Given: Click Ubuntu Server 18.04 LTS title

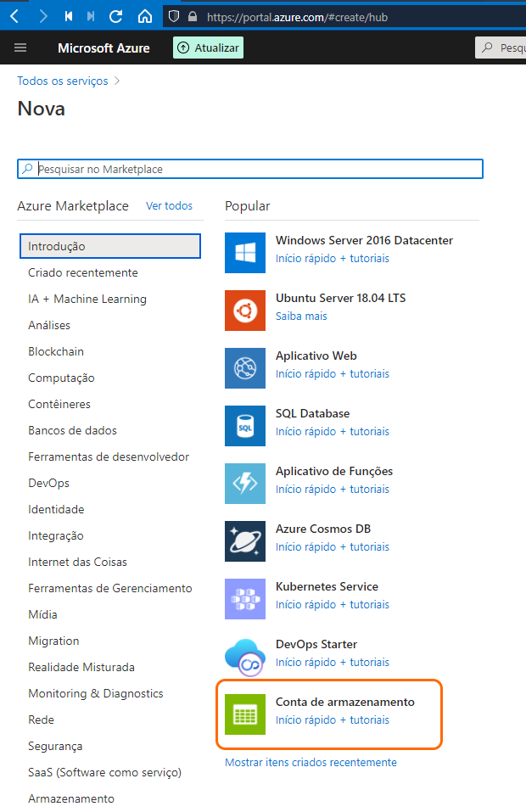Looking at the screenshot, I should point(341,298).
